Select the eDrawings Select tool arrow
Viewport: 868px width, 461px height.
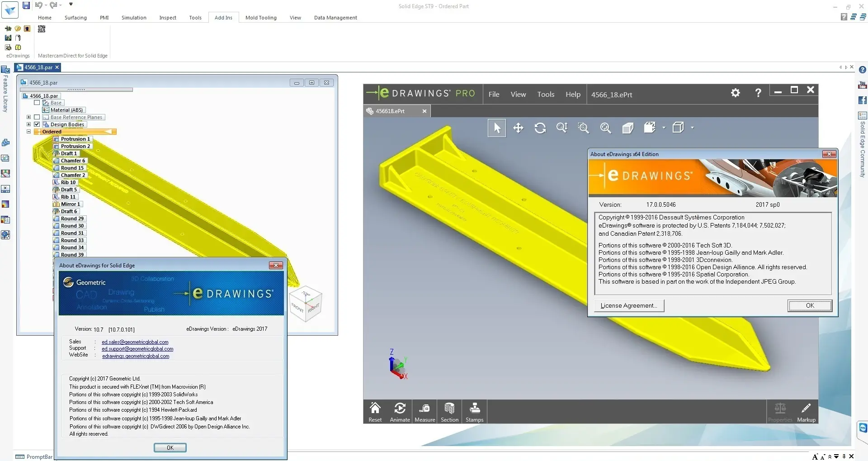497,128
